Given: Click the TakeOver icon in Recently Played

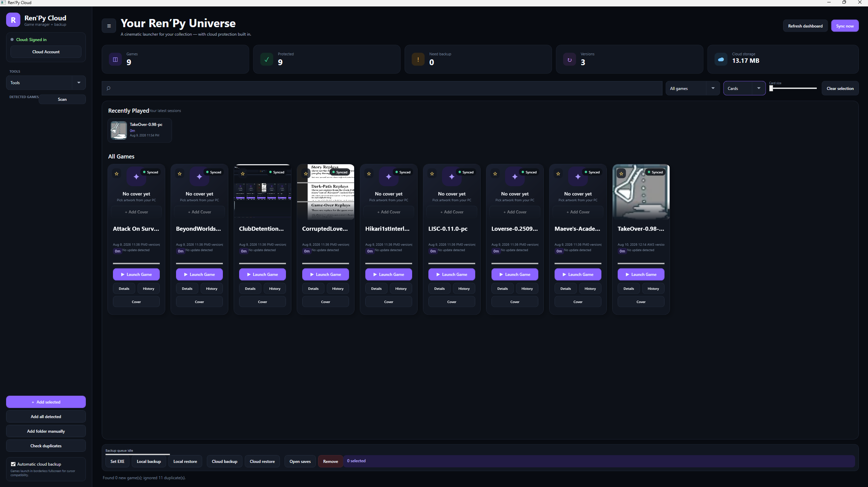Looking at the screenshot, I should tap(119, 130).
